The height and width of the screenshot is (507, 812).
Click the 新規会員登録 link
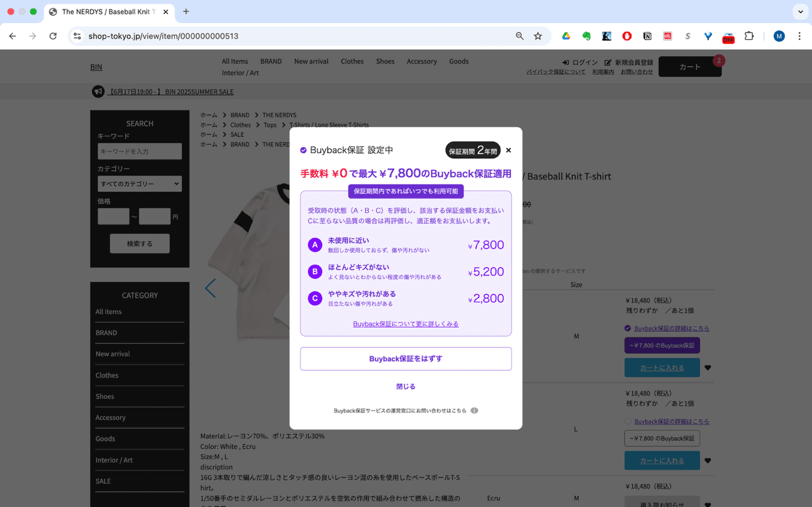(629, 63)
